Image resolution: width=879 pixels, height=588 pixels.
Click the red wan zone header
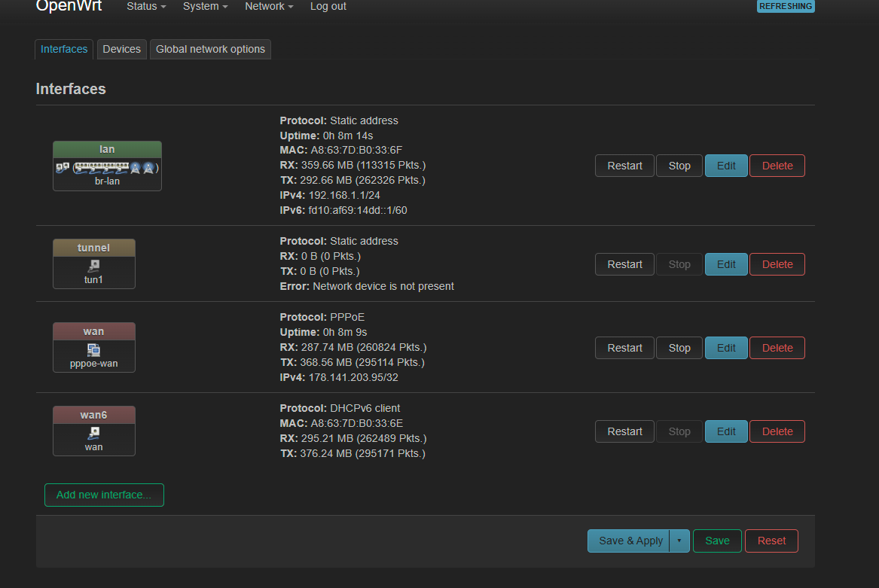(93, 331)
